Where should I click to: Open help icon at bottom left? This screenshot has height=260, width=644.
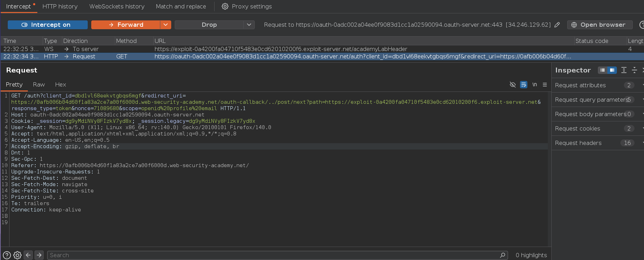click(7, 255)
